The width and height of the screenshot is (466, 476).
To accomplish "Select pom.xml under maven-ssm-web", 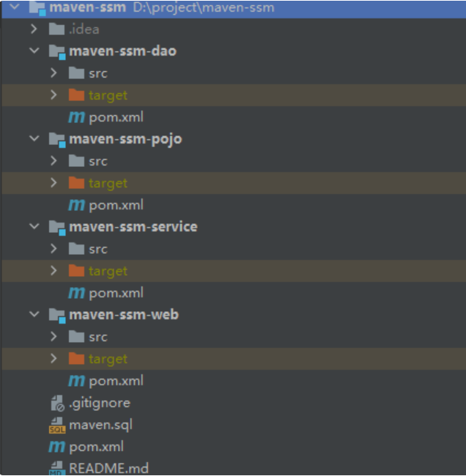I will tap(116, 381).
